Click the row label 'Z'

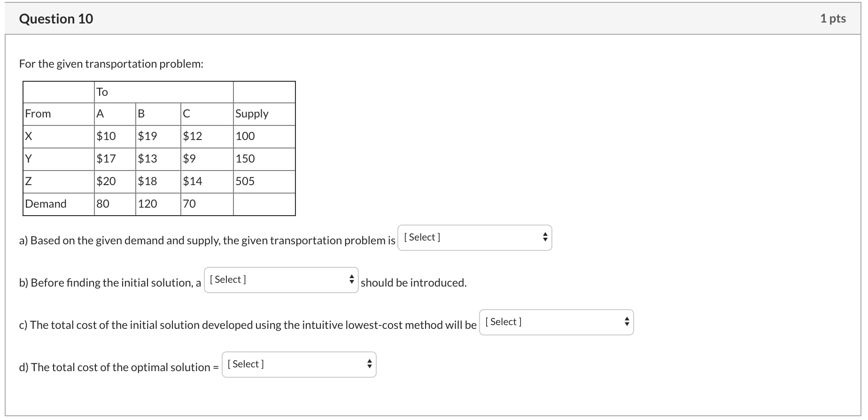point(29,181)
